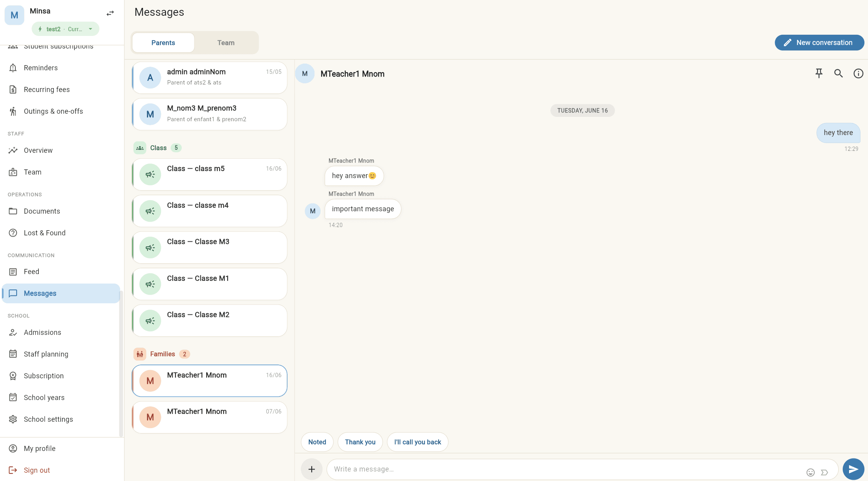The image size is (868, 481).
Task: Click the Reminders bell icon
Action: pyautogui.click(x=13, y=68)
